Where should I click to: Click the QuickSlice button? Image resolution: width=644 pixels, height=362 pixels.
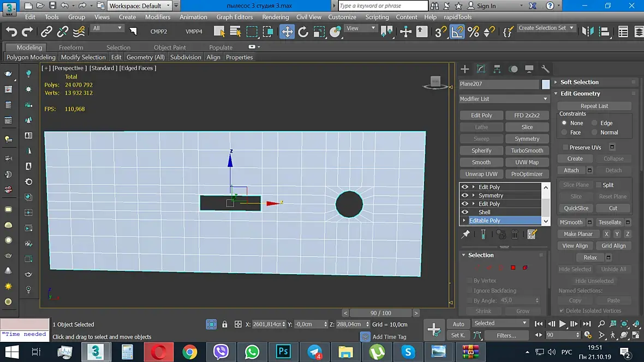tap(576, 208)
